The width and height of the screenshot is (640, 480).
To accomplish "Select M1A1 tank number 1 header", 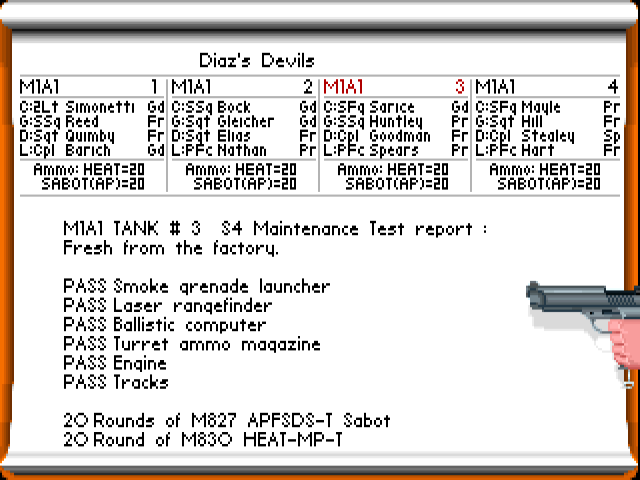I will pos(91,87).
